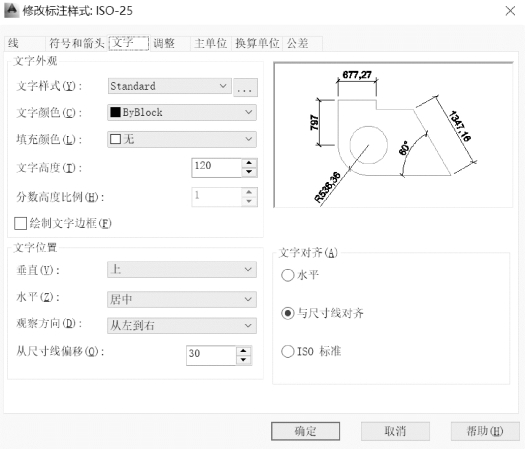This screenshot has width=525, height=449.
Task: Increase offset from dimension line spinner up
Action: 243,351
